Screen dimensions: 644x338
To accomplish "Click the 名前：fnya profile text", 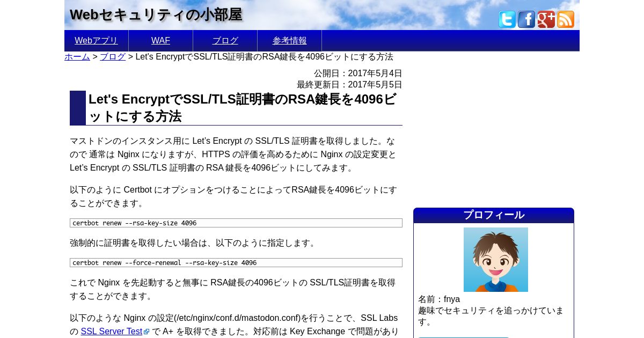I will tap(439, 299).
